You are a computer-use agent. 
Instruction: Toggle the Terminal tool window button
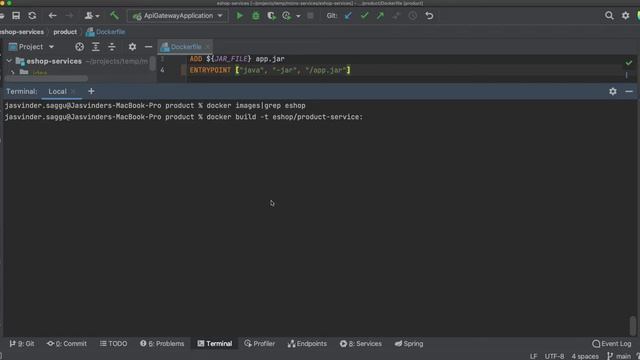coord(215,344)
